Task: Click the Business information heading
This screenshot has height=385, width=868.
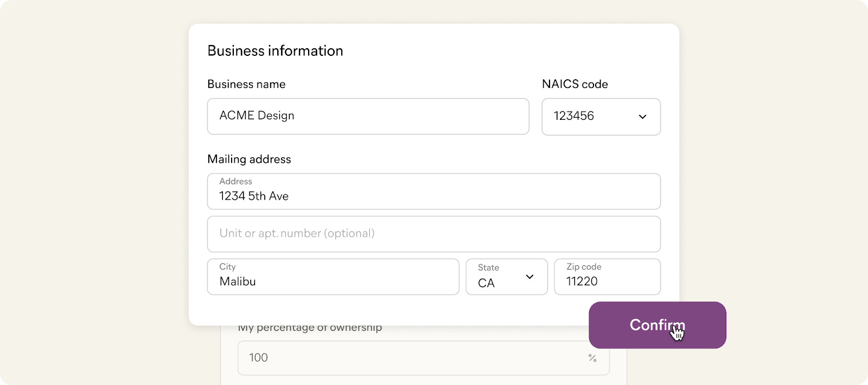Action: 275,51
